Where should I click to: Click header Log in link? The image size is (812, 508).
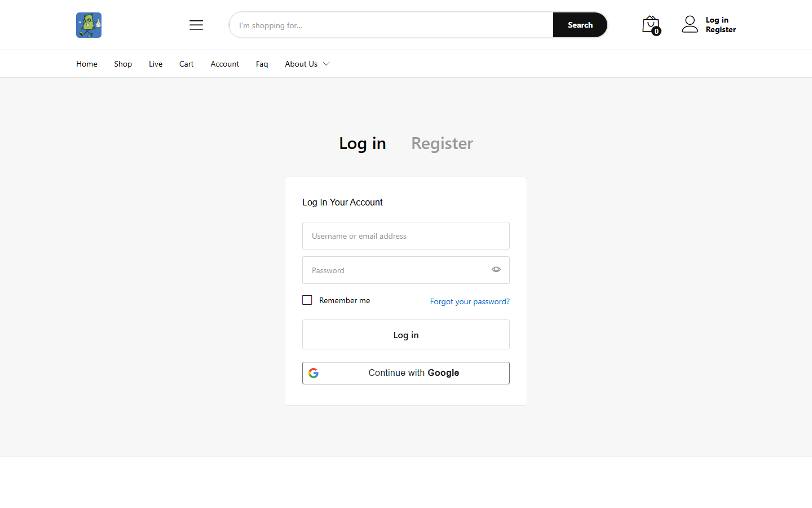tap(717, 20)
